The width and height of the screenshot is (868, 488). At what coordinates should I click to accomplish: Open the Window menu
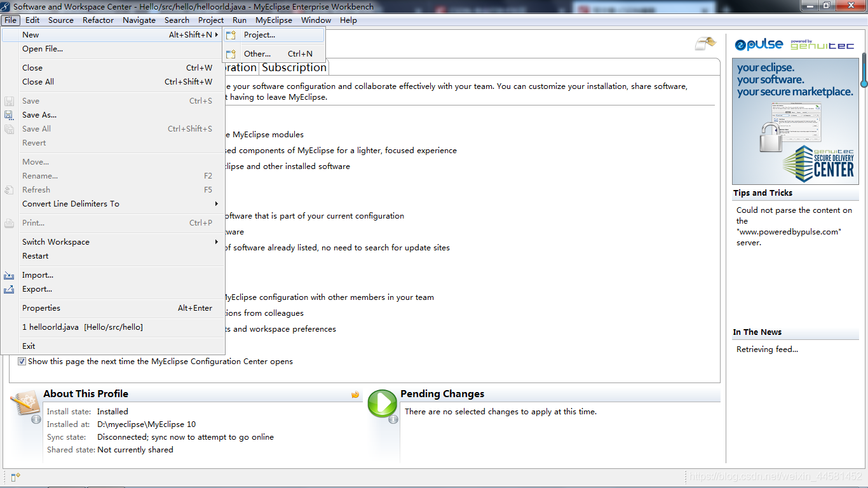click(x=316, y=20)
